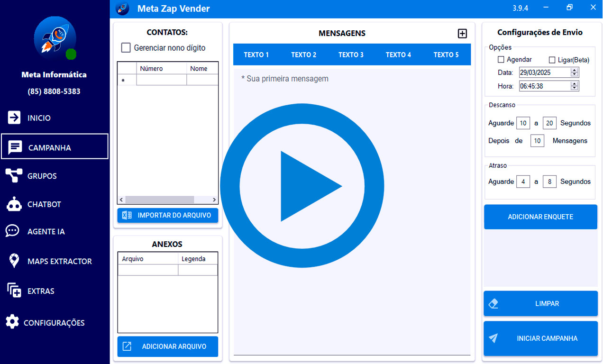603x364 pixels.
Task: Click the paper plane icon on INICIAR CAMPANHA
Action: pos(493,338)
